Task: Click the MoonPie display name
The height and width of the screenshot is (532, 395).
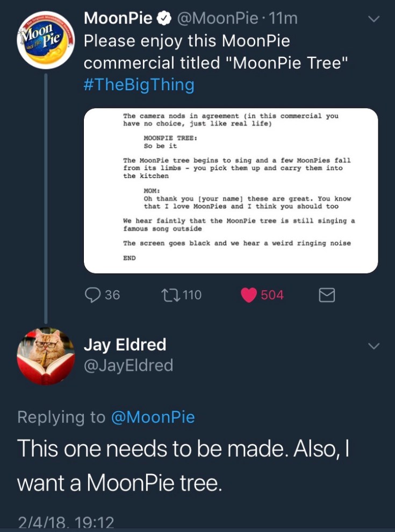Action: [x=118, y=18]
